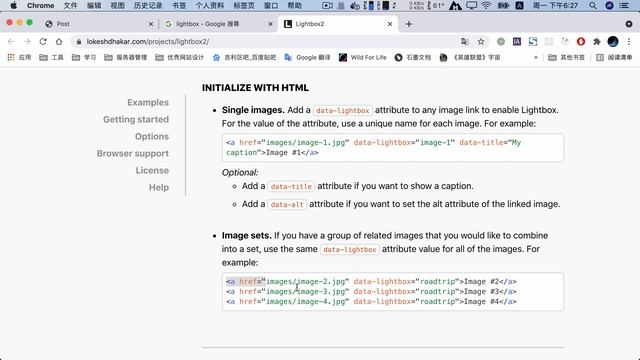The height and width of the screenshot is (360, 640).
Task: Open the apps grid bookmark shortcut
Action: [x=11, y=58]
